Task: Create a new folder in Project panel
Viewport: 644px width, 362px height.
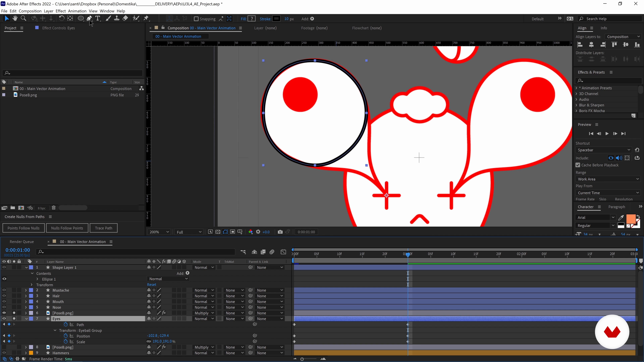Action: pyautogui.click(x=13, y=208)
